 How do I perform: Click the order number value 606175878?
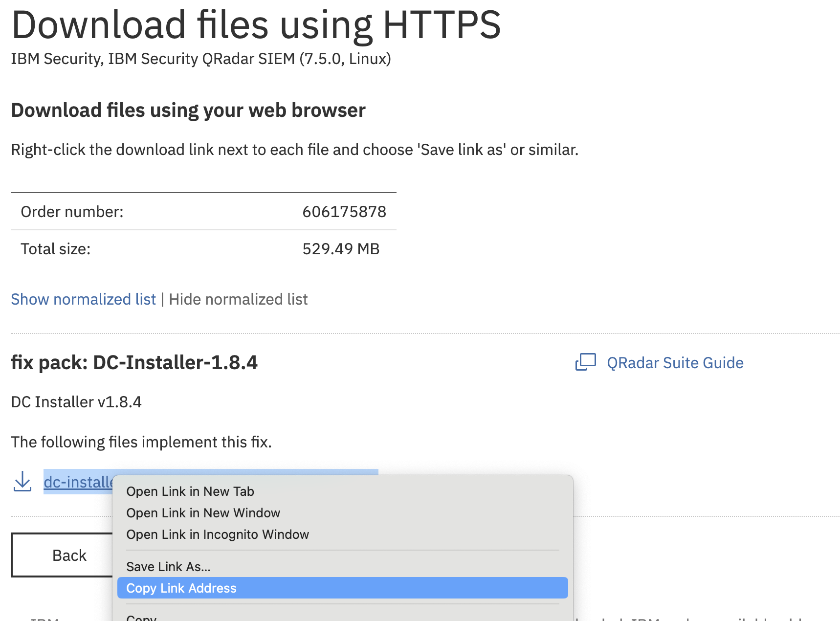[344, 212]
